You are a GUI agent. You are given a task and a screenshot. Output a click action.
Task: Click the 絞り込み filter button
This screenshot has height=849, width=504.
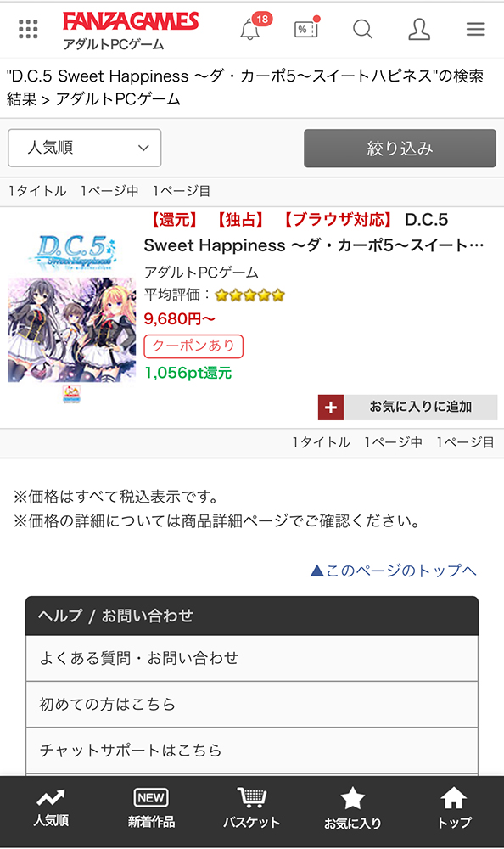[400, 148]
